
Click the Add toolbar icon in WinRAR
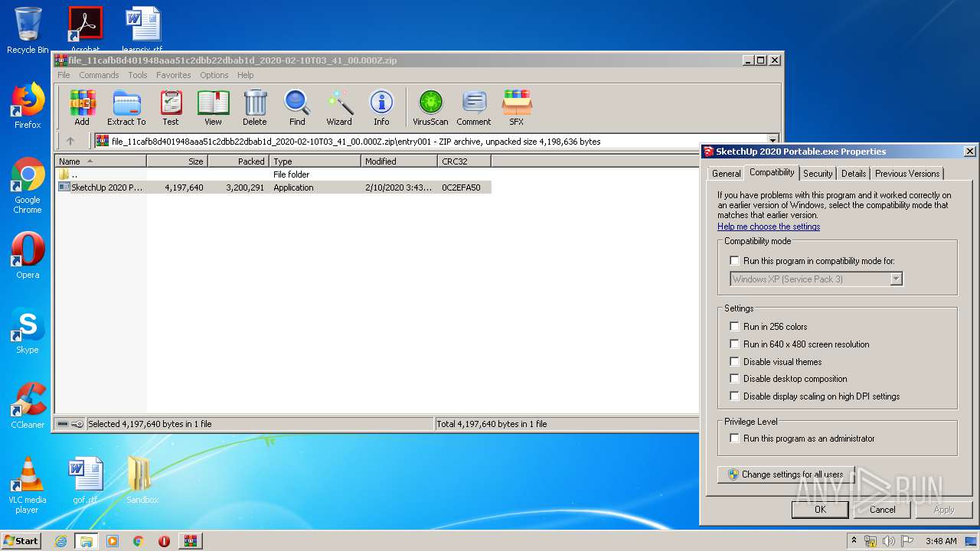pyautogui.click(x=82, y=107)
